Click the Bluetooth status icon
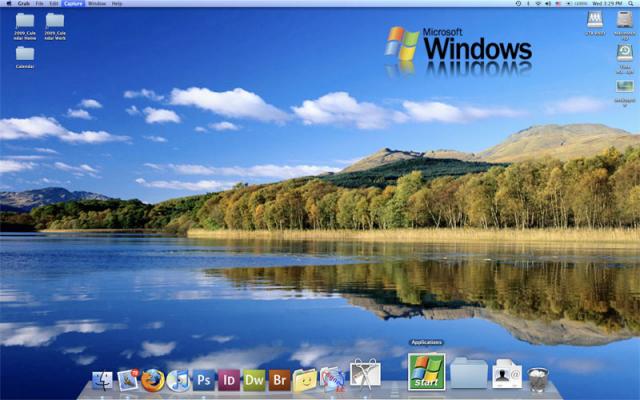640x400 pixels. (528, 3)
